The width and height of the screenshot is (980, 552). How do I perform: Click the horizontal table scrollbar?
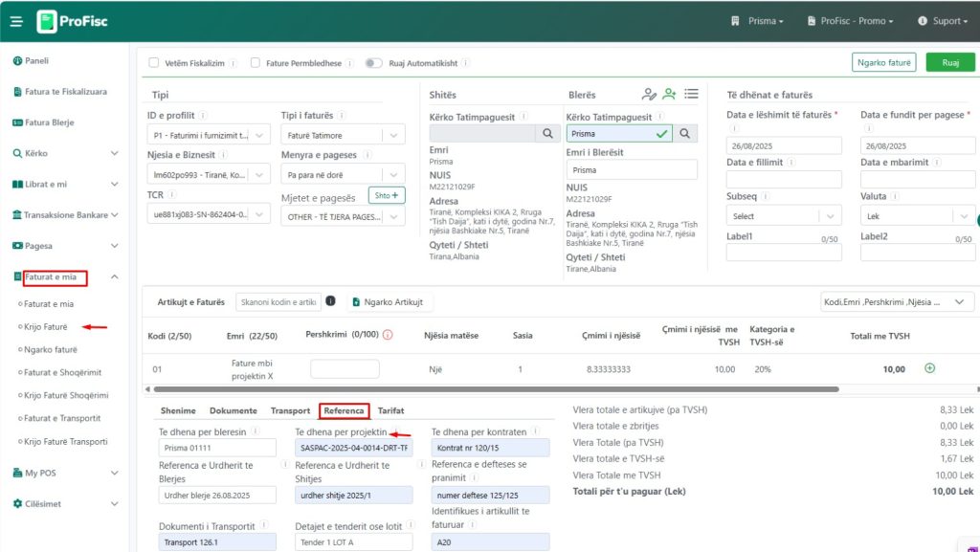pyautogui.click(x=497, y=389)
